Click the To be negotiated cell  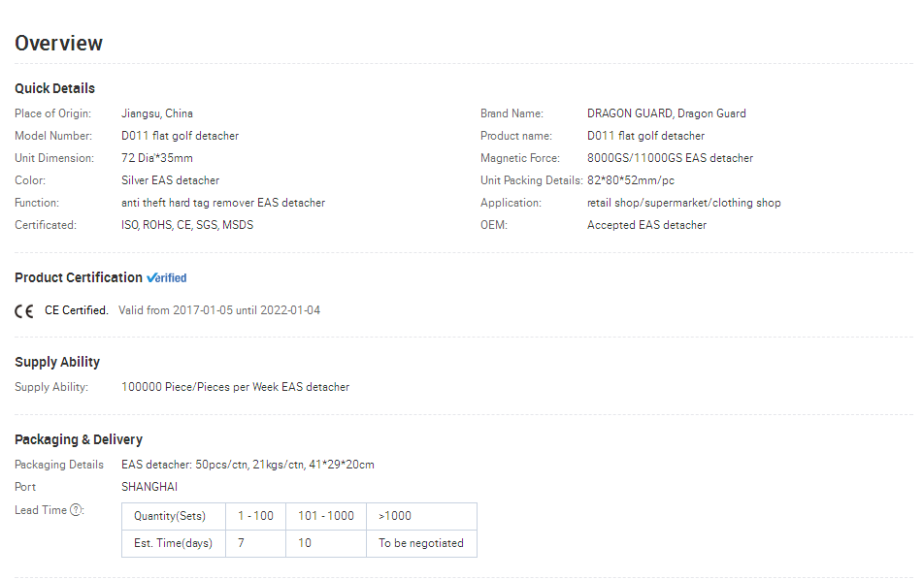click(x=421, y=543)
